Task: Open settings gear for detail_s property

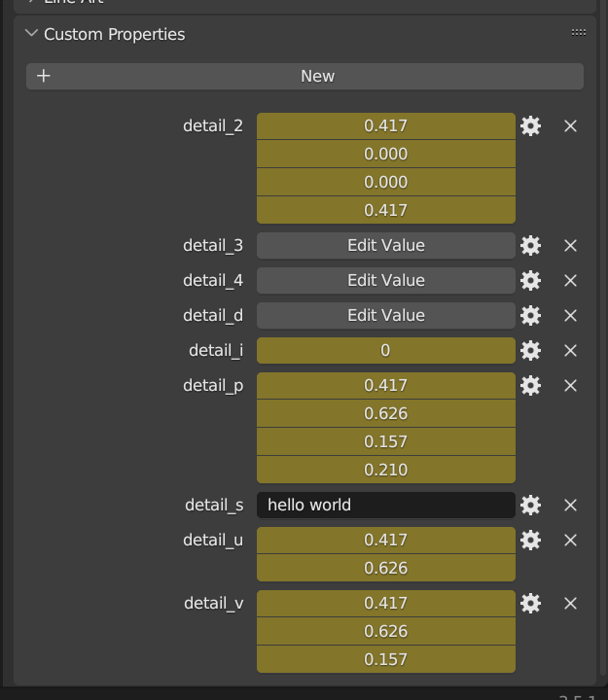Action: point(531,505)
